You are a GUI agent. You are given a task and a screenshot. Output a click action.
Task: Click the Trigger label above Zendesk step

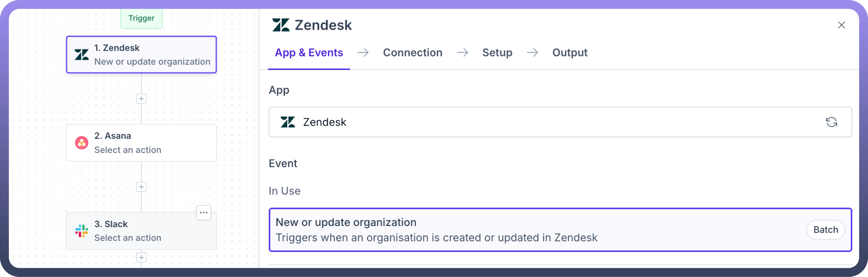click(141, 18)
